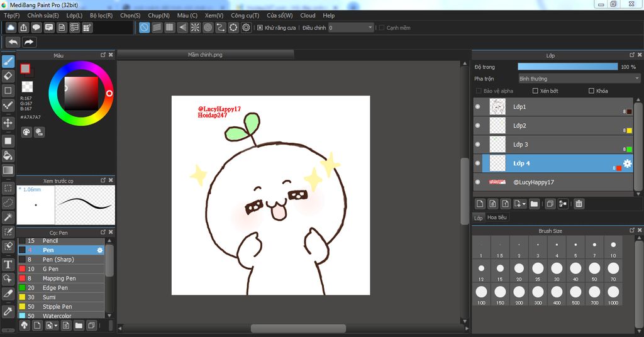Open the Công cụ(T) menu
Screen dimensions: 644x337
245,15
